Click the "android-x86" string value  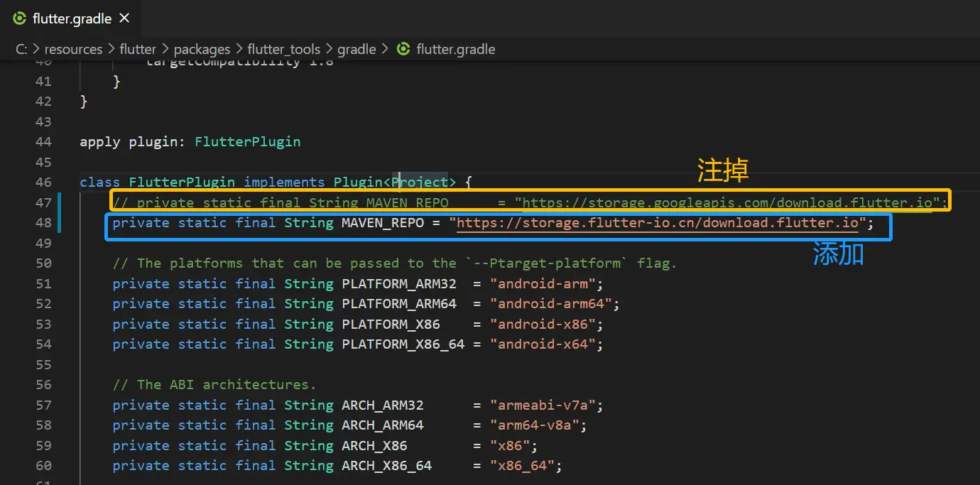pos(543,325)
